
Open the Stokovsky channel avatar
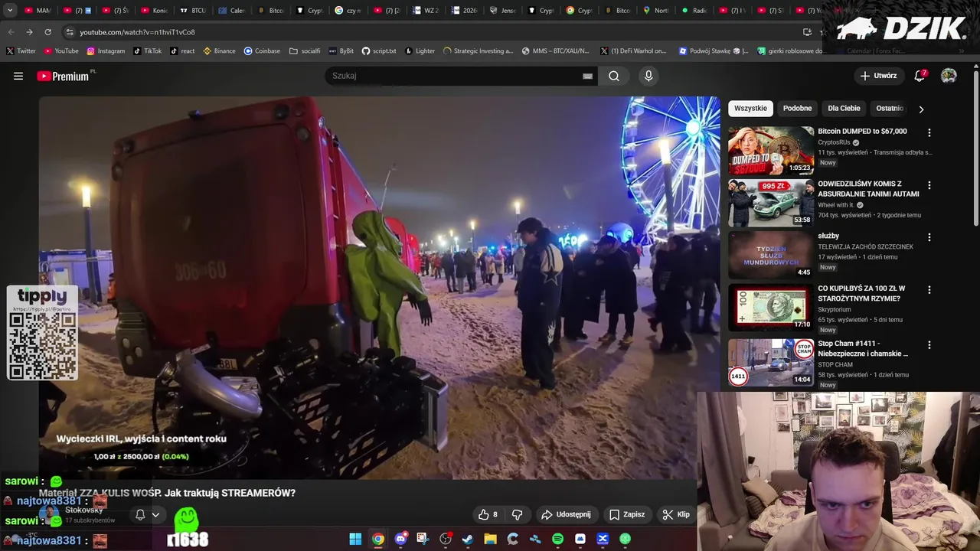point(50,514)
